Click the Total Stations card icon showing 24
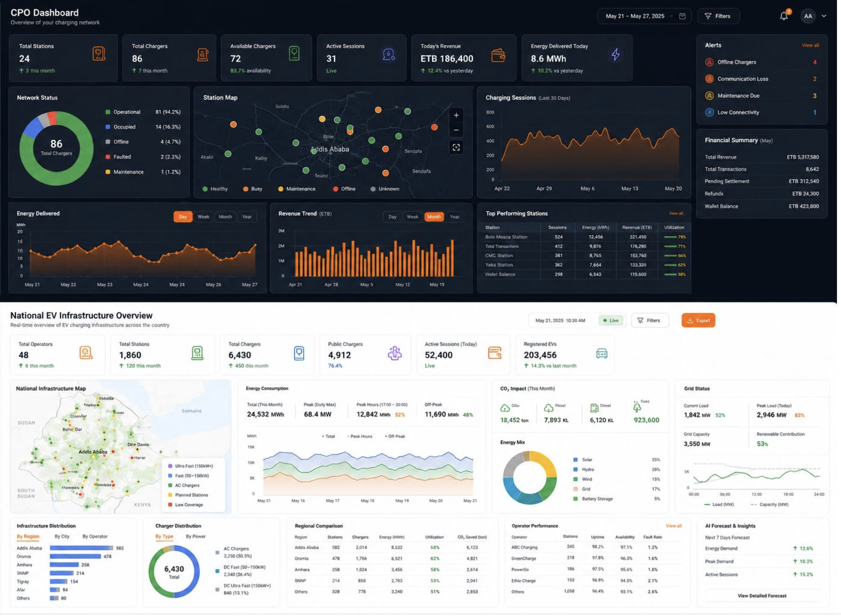Image resolution: width=841 pixels, height=616 pixels. click(x=99, y=54)
